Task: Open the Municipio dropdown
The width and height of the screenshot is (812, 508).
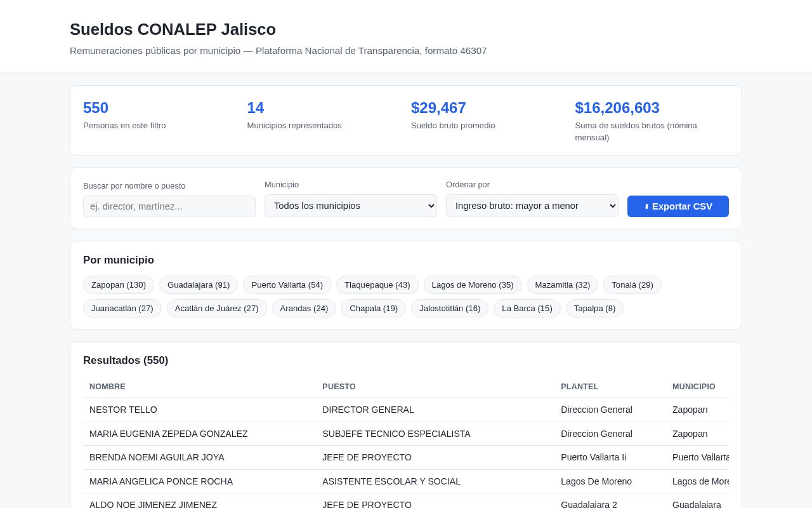Action: click(351, 206)
